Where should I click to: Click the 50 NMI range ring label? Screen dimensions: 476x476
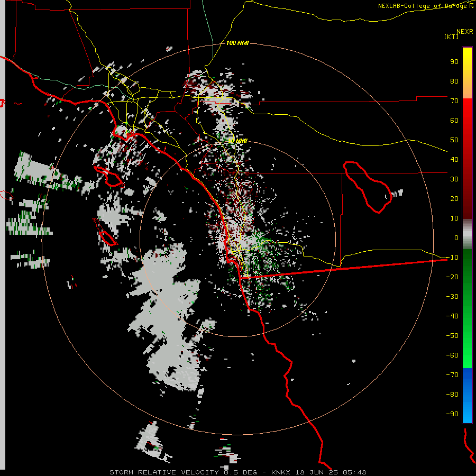pyautogui.click(x=237, y=141)
